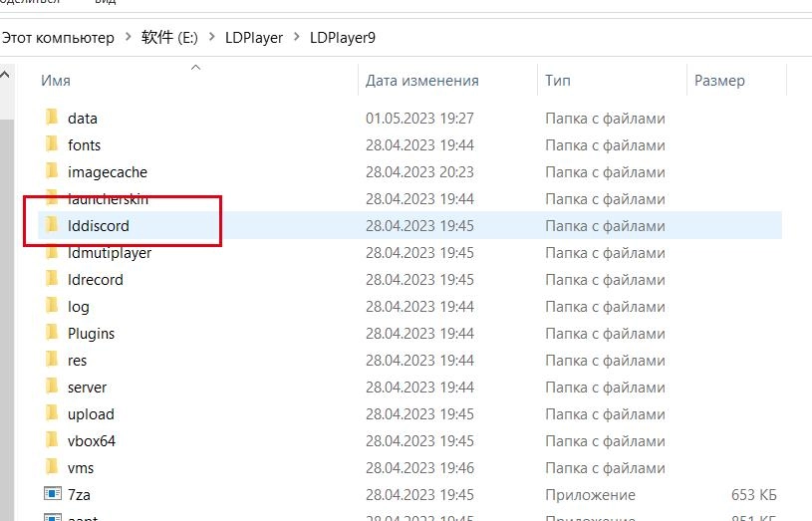Image resolution: width=812 pixels, height=521 pixels.
Task: Sort files by Размер column
Action: click(x=719, y=81)
